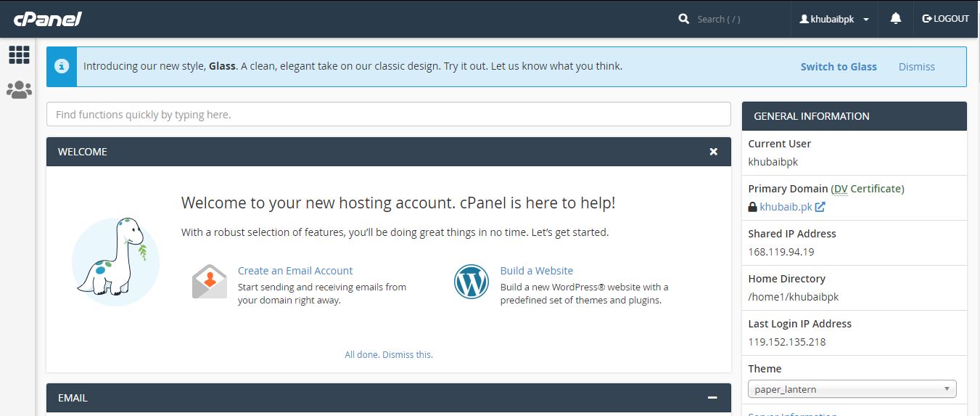Click Switch to Glass
The width and height of the screenshot is (980, 416).
click(839, 67)
